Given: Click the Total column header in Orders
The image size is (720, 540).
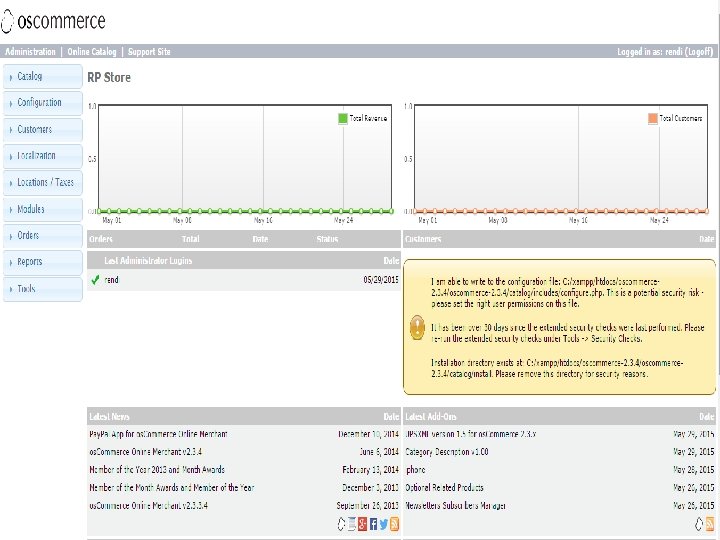Looking at the screenshot, I should (x=191, y=239).
